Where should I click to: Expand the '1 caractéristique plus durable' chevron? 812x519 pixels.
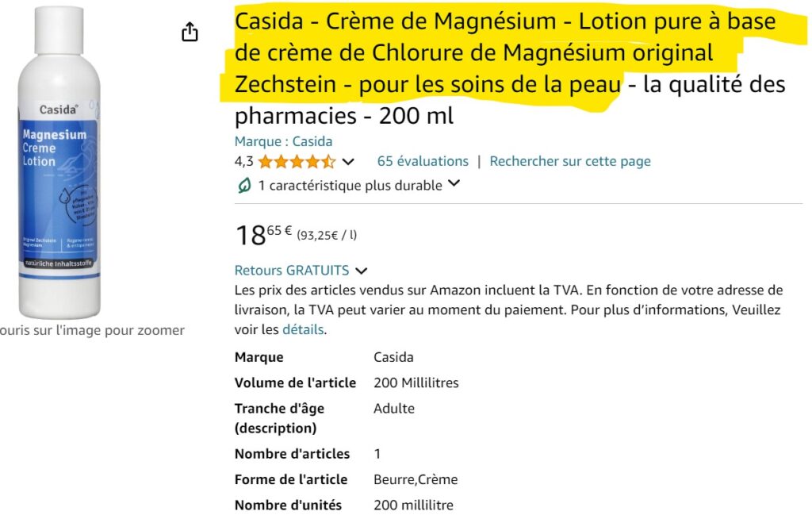[x=454, y=183]
